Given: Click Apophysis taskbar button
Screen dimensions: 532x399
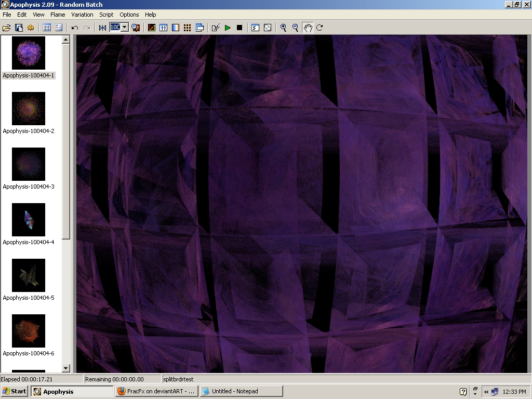Looking at the screenshot, I should (x=72, y=391).
